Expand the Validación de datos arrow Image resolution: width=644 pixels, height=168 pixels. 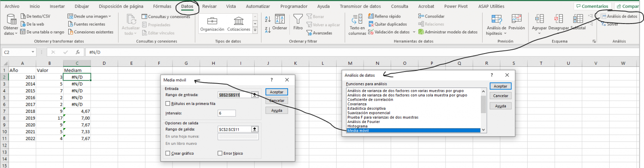point(414,32)
